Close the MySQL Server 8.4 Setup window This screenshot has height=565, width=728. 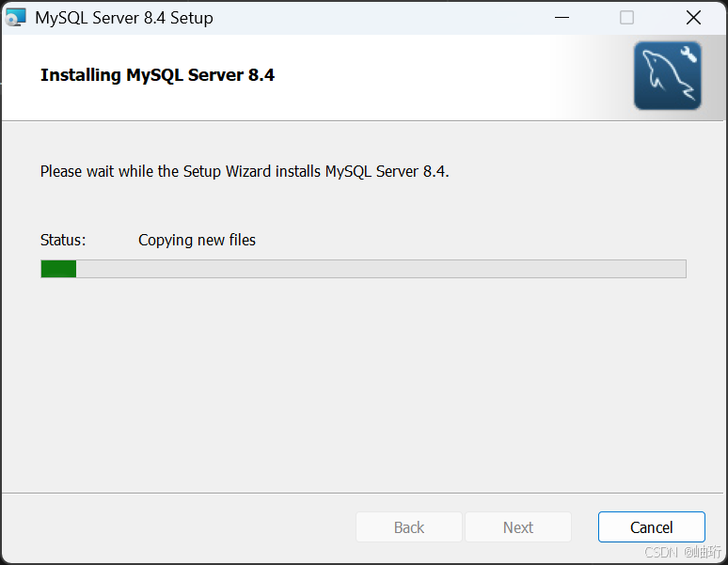pos(693,18)
